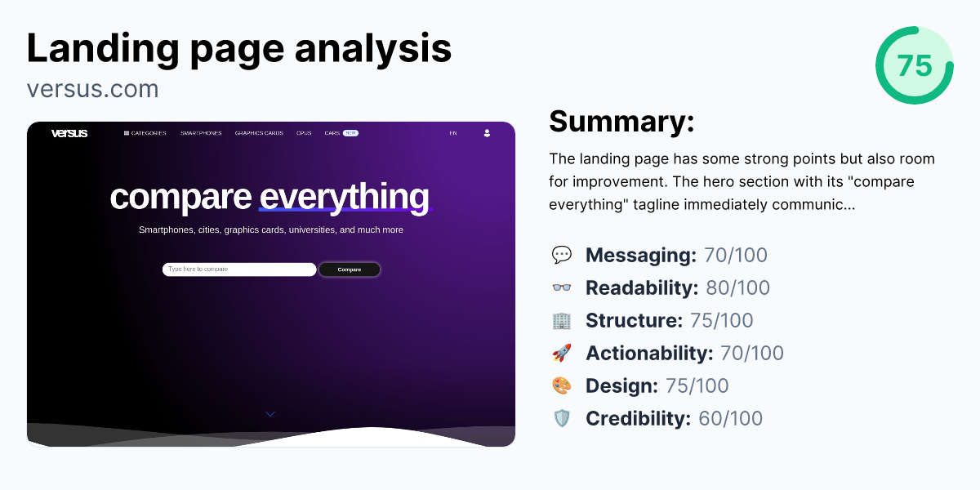Click the Type here to compare field
The width and height of the screenshot is (980, 490).
pyautogui.click(x=239, y=269)
